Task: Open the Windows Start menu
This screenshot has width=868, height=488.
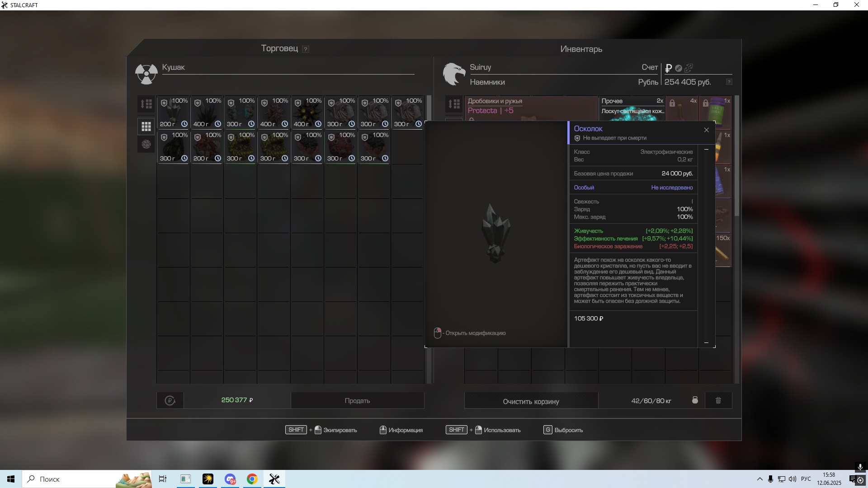Action: click(11, 479)
